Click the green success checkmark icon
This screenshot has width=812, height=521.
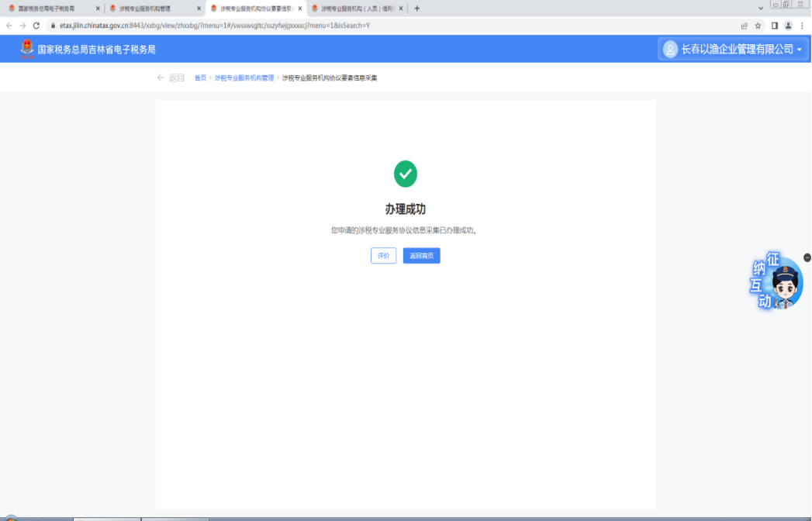pos(406,174)
